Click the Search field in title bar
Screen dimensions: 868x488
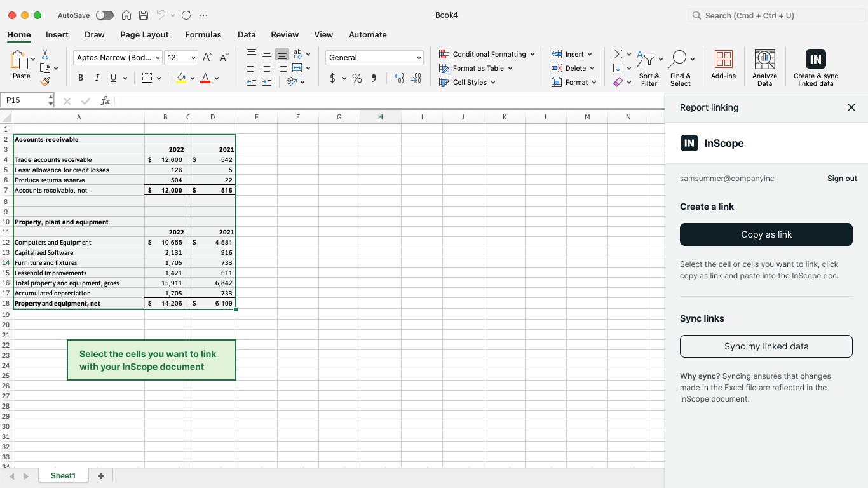point(777,15)
